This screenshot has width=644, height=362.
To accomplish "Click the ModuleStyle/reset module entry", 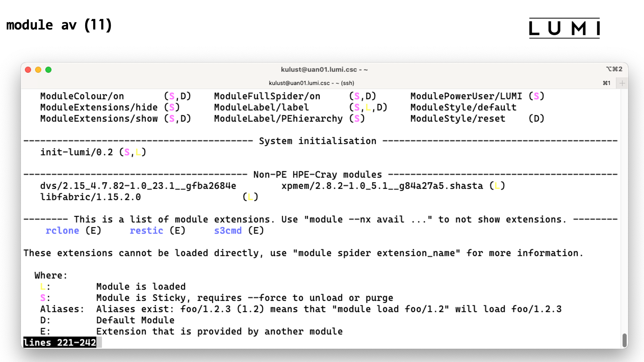I will [458, 119].
